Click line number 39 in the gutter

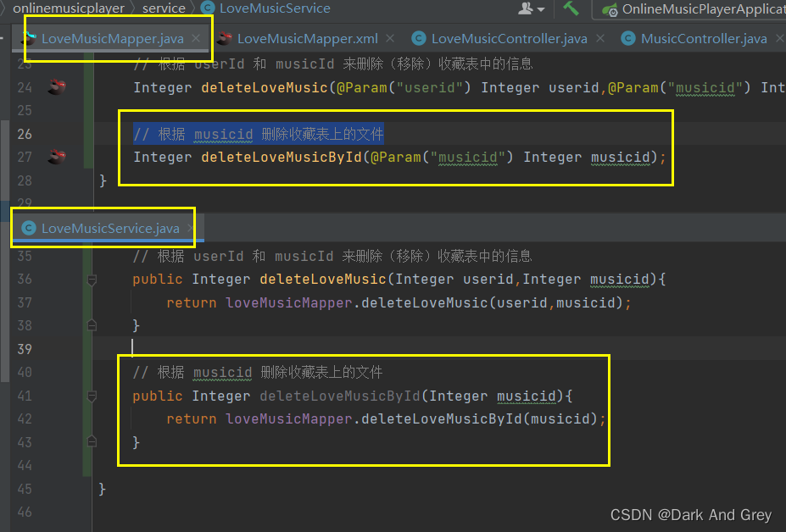(x=25, y=349)
